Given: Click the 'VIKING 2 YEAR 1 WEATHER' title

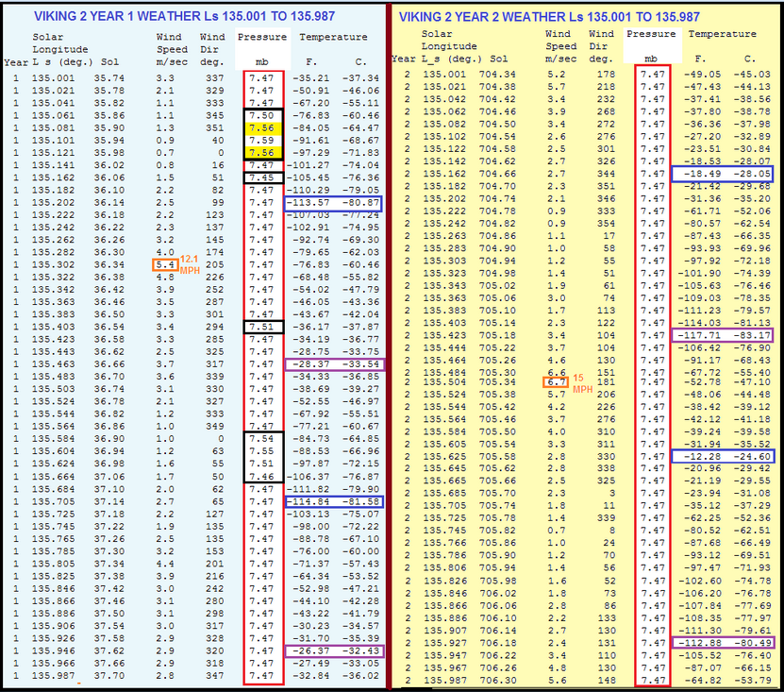Looking at the screenshot, I should coord(184,16).
